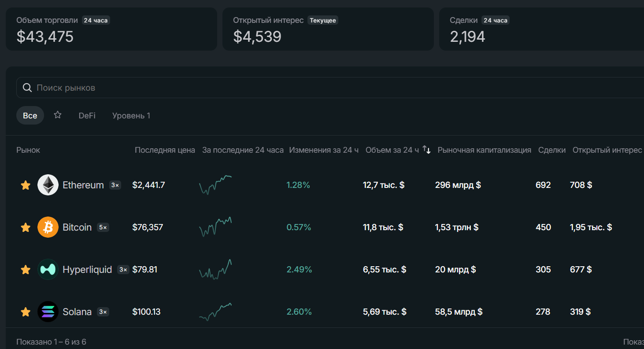The width and height of the screenshot is (644, 349).
Task: Click the Solana 3× leverage badge
Action: (103, 312)
